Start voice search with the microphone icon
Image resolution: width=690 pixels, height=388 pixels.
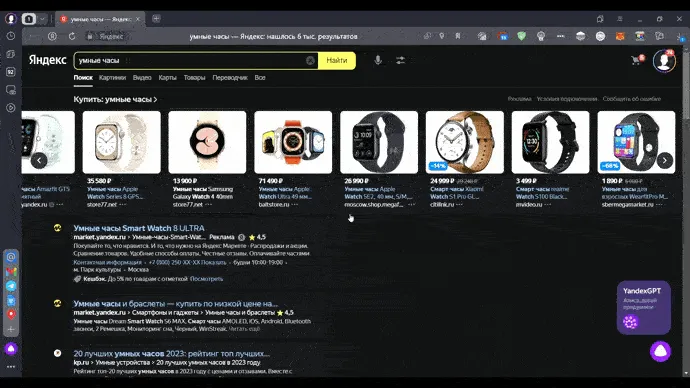point(378,60)
